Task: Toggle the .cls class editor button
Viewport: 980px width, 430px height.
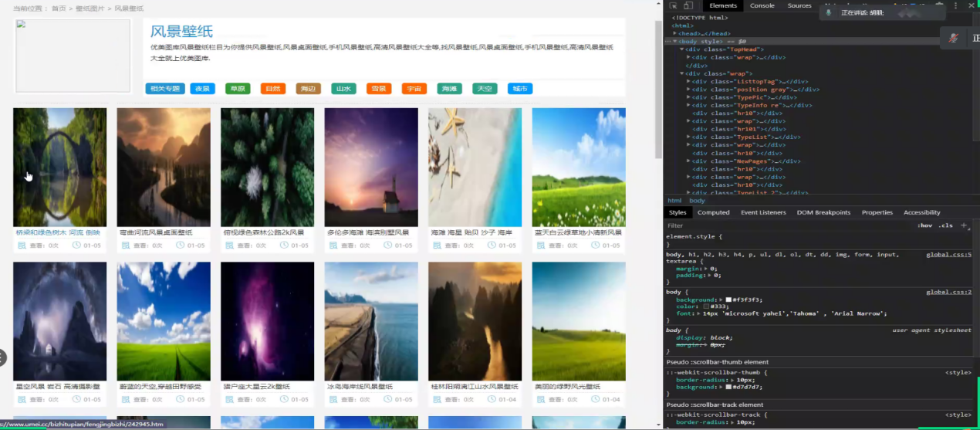Action: tap(945, 225)
